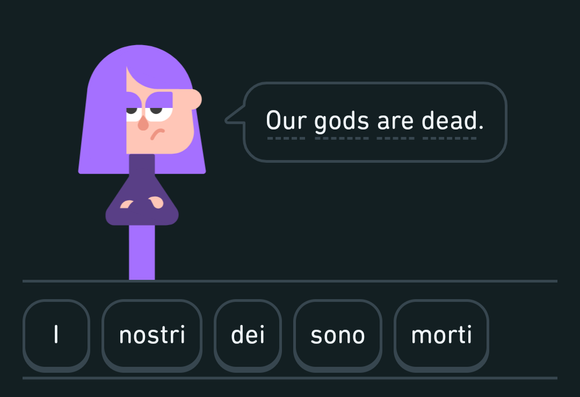Click empty space right of "morti" tile
This screenshot has height=397, width=580.
coord(523,335)
